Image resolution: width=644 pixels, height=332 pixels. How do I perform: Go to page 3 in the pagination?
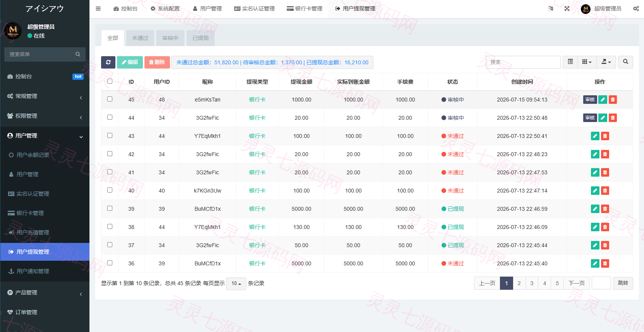tap(532, 283)
